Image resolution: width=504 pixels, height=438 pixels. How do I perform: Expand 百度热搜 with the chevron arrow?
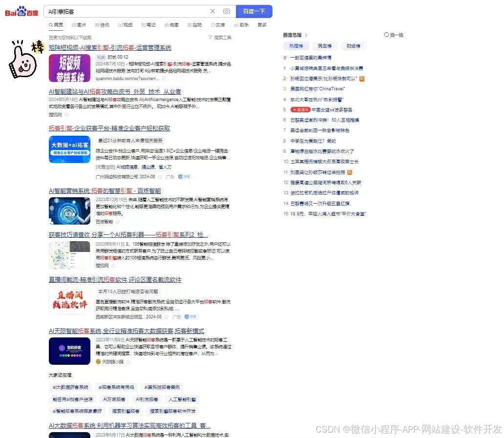pyautogui.click(x=306, y=35)
